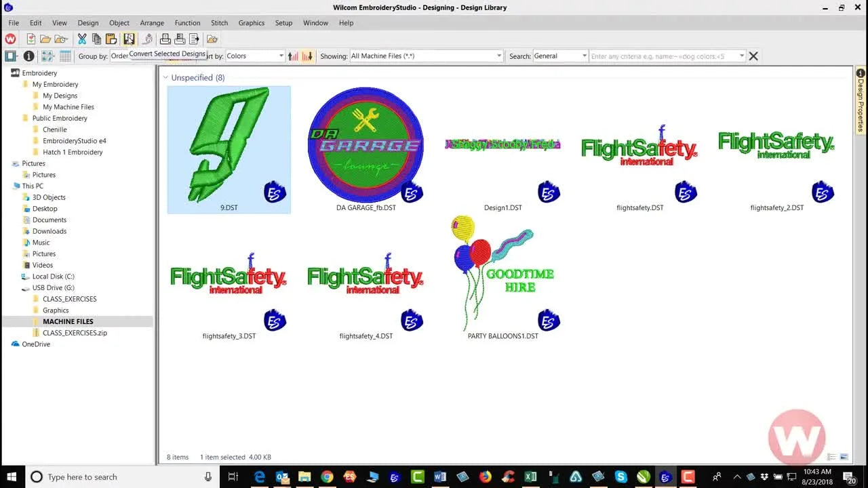
Task: Sort designs in descending order
Action: coord(307,56)
